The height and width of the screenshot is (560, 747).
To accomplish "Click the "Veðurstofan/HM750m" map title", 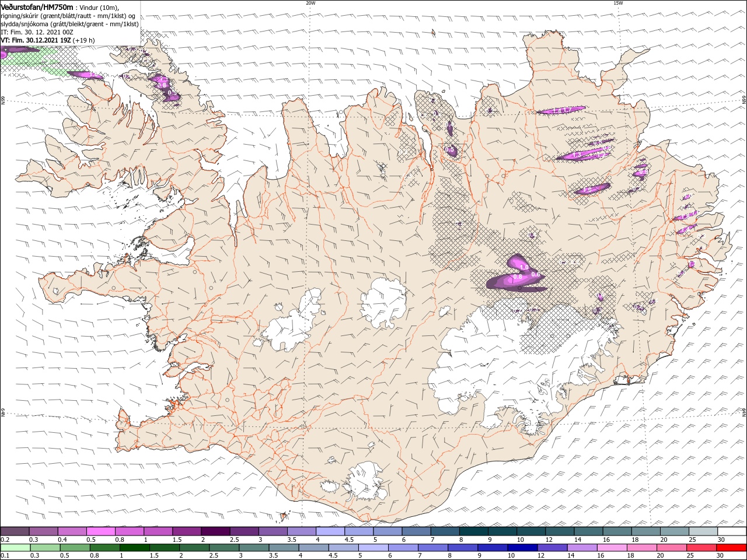I will (37, 7).
